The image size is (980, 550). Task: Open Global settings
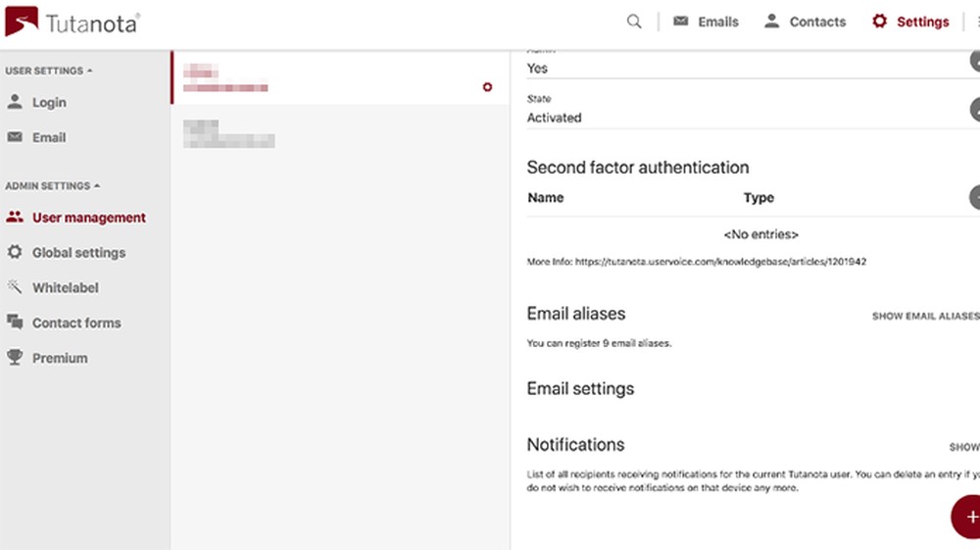[77, 252]
